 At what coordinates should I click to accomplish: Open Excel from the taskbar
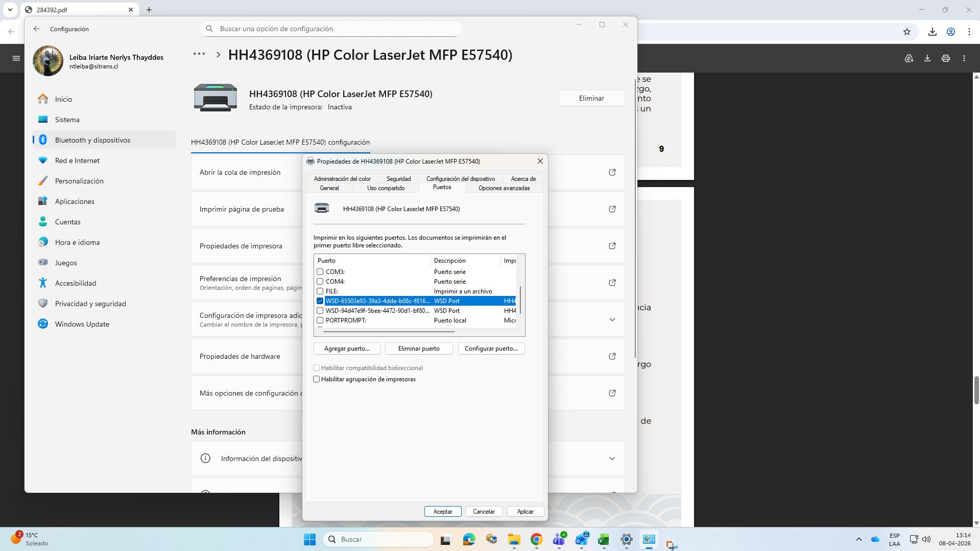[604, 539]
